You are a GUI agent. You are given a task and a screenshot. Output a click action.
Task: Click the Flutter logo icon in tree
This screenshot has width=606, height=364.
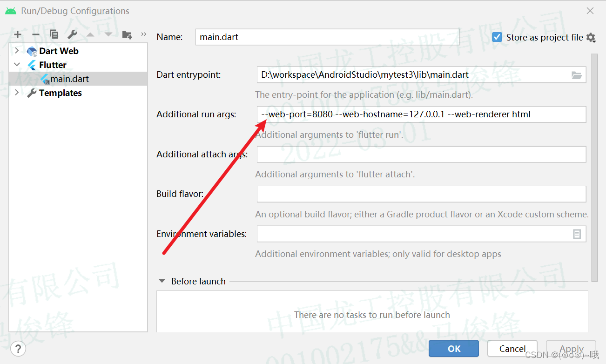click(x=32, y=65)
